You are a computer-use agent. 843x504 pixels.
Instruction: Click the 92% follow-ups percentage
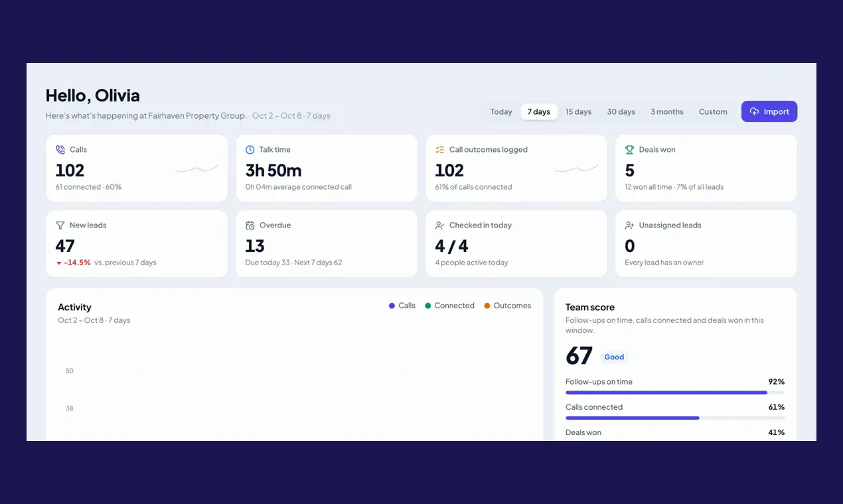pyautogui.click(x=776, y=382)
